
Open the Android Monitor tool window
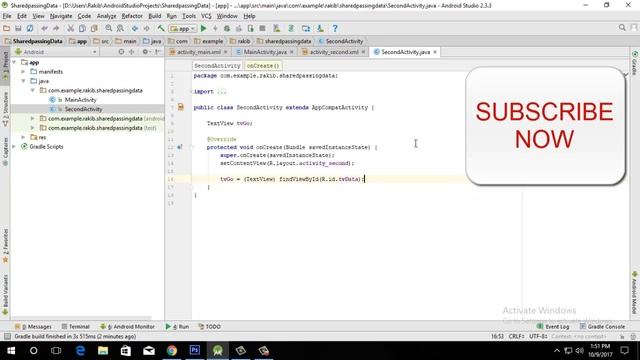[x=127, y=327]
